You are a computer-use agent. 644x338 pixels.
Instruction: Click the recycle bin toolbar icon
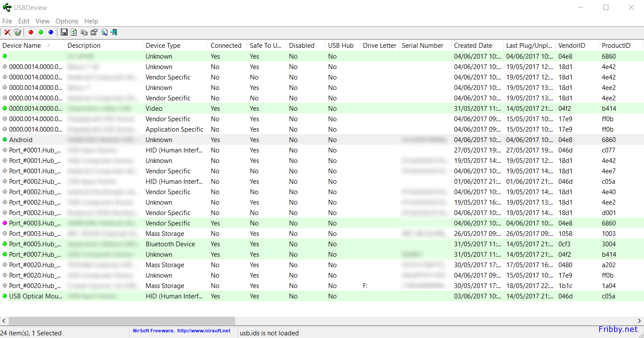pos(17,32)
